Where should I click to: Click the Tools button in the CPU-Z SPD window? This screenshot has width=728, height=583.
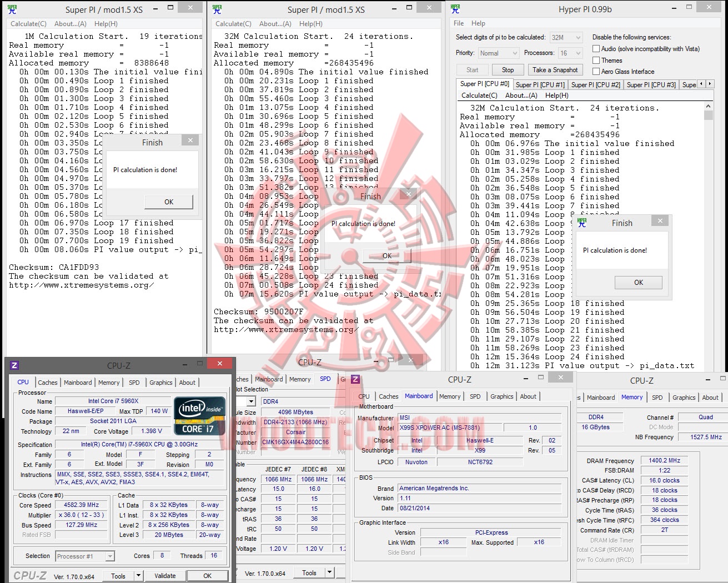tap(309, 572)
